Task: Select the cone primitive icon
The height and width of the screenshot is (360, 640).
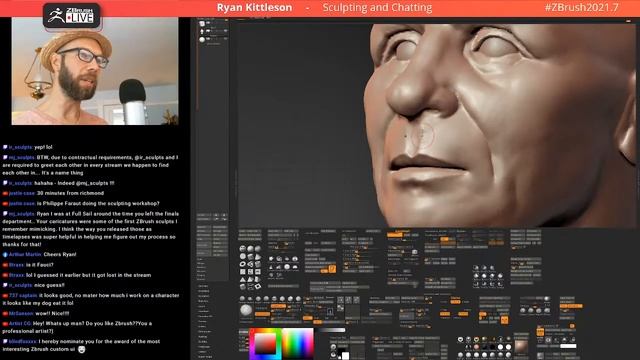Action: (x=258, y=256)
